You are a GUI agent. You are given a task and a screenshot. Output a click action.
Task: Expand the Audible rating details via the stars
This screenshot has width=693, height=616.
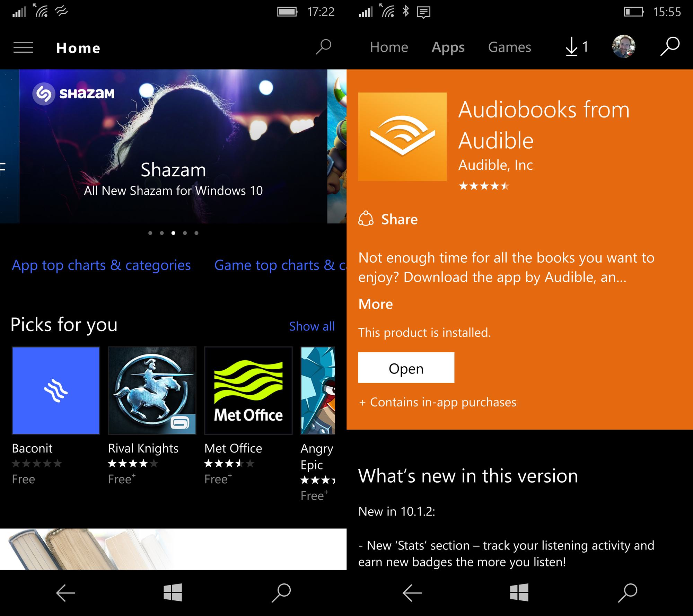pos(484,186)
